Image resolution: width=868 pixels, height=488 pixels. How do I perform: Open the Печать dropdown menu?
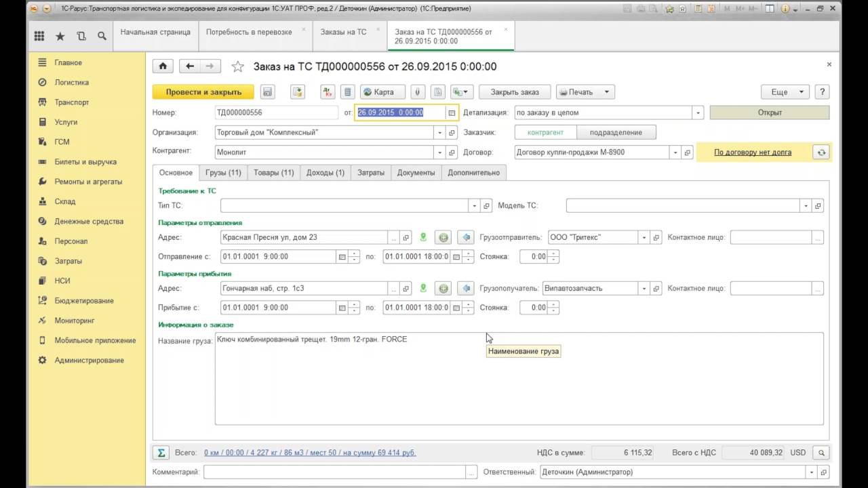point(586,92)
